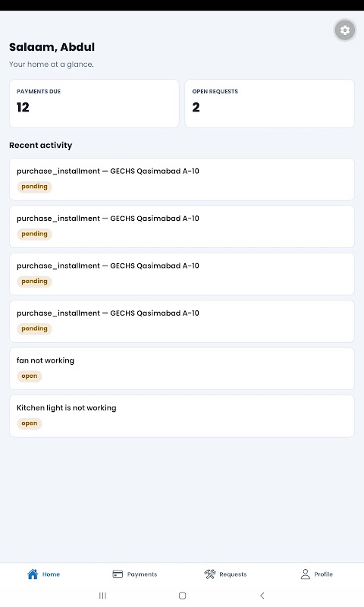
Task: Open the Open Requests card
Action: 270,103
